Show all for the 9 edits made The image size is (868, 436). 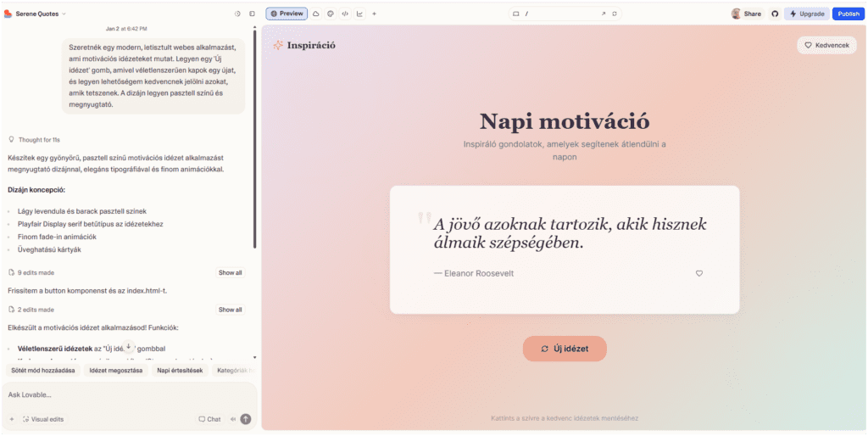click(x=231, y=273)
